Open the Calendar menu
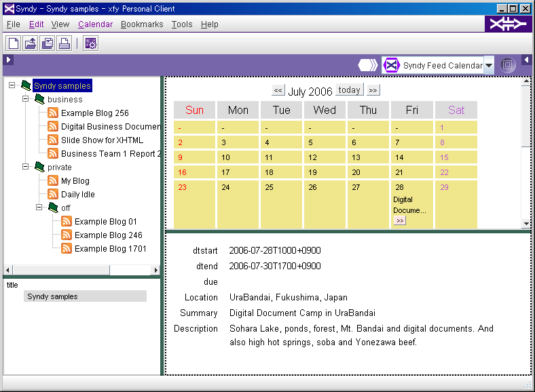 [95, 24]
